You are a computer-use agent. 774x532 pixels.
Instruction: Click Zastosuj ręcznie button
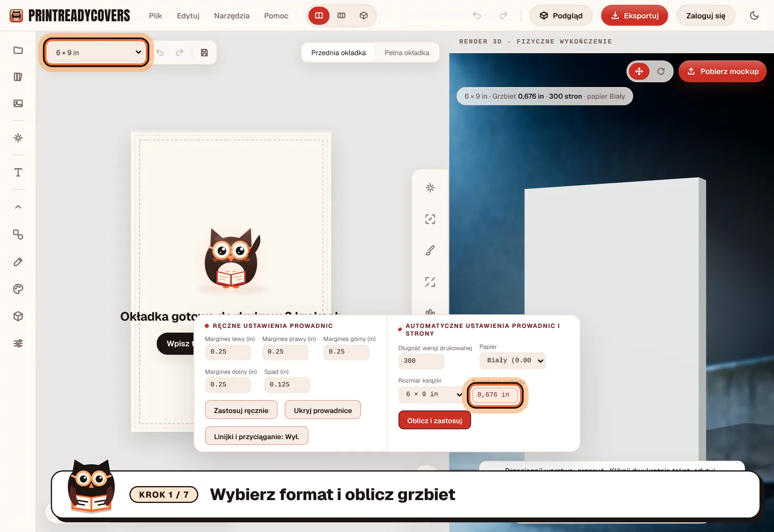[x=241, y=410]
